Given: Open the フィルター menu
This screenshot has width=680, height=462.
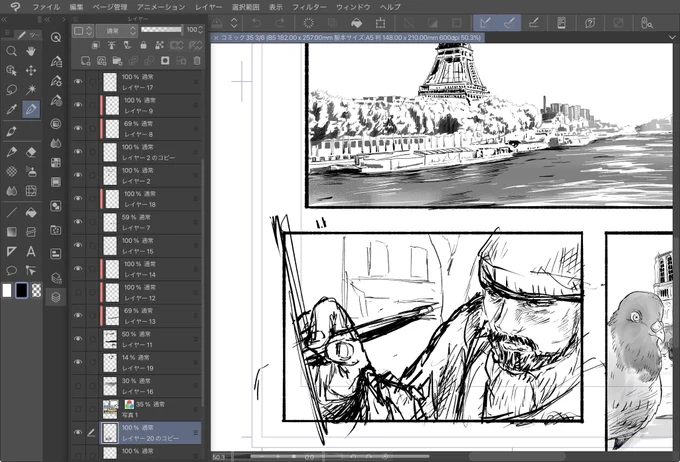Looking at the screenshot, I should 309,7.
